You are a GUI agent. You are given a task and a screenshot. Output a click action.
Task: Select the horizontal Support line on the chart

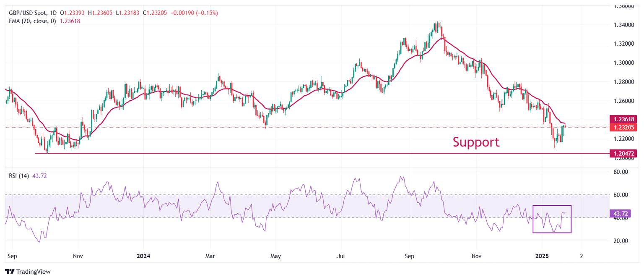click(293, 154)
